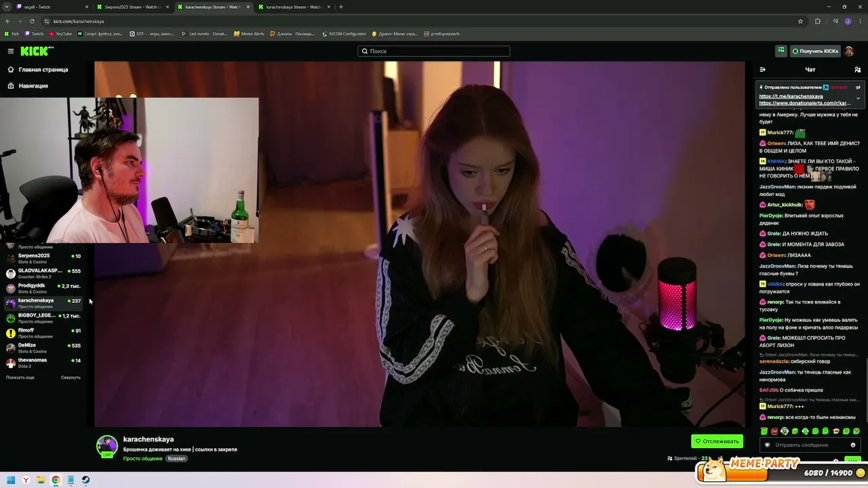The image size is (868, 488).
Task: Click the Orteem username asking about Denis
Action: [776, 144]
